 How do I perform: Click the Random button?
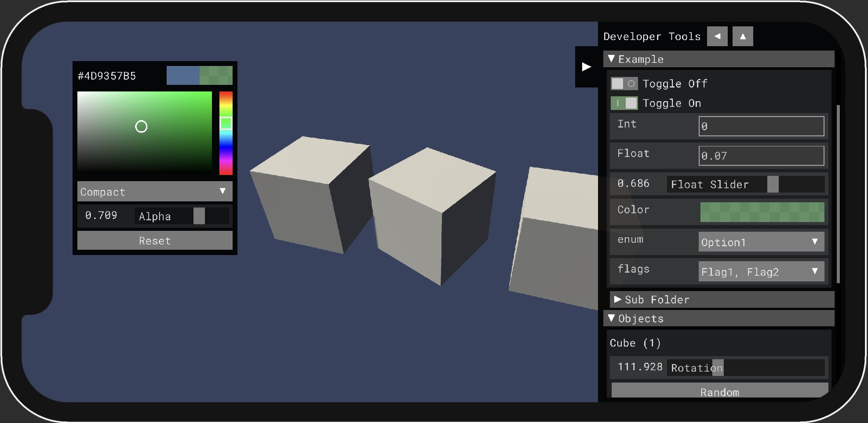pyautogui.click(x=719, y=391)
